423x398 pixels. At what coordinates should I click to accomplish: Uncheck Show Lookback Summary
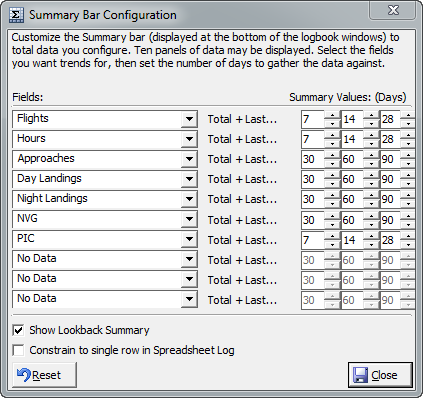tap(18, 330)
